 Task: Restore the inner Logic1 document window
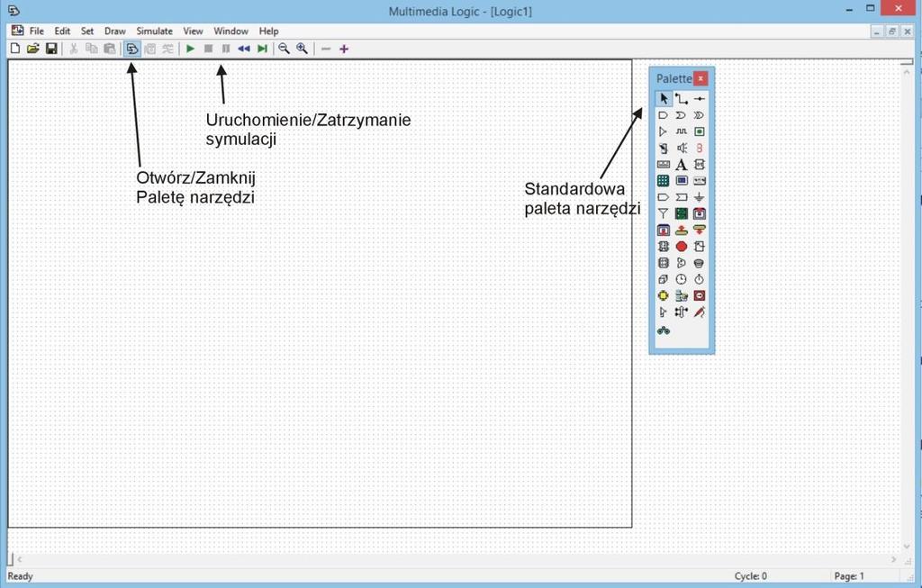click(x=892, y=32)
